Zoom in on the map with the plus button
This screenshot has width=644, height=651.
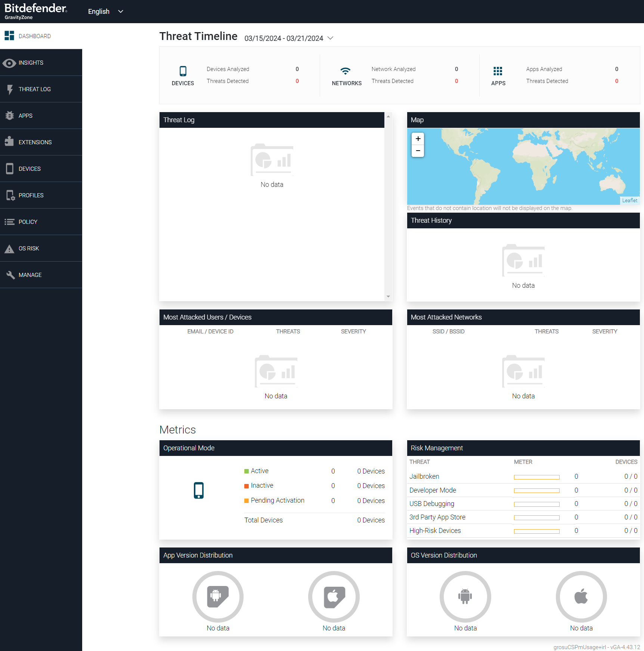click(x=418, y=139)
